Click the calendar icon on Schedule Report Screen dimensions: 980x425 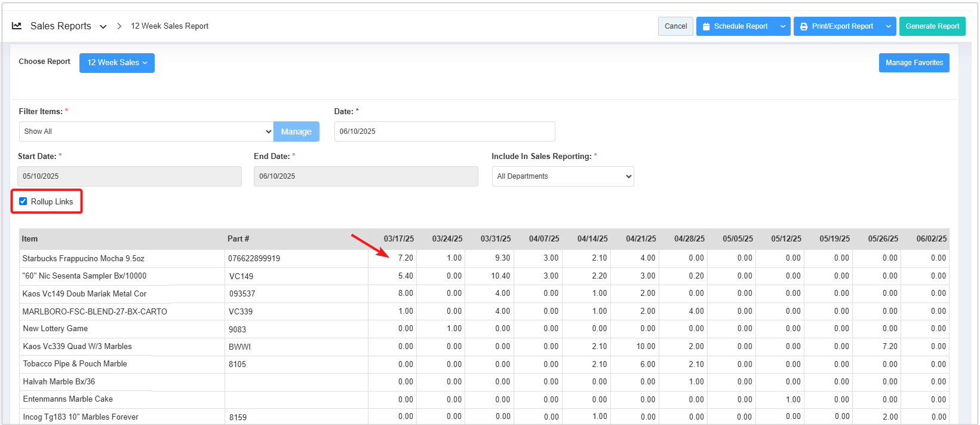tap(706, 26)
